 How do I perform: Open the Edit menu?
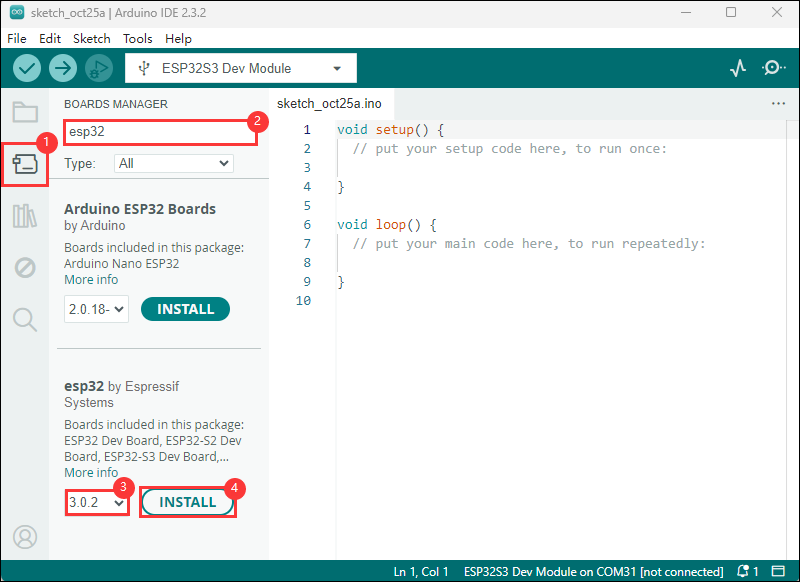50,39
